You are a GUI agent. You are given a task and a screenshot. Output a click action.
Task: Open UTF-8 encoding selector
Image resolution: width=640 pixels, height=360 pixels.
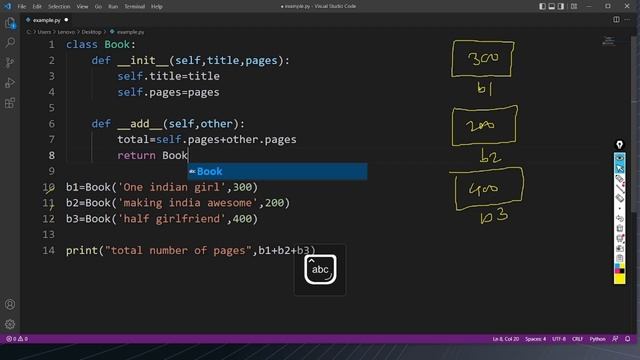pyautogui.click(x=559, y=339)
